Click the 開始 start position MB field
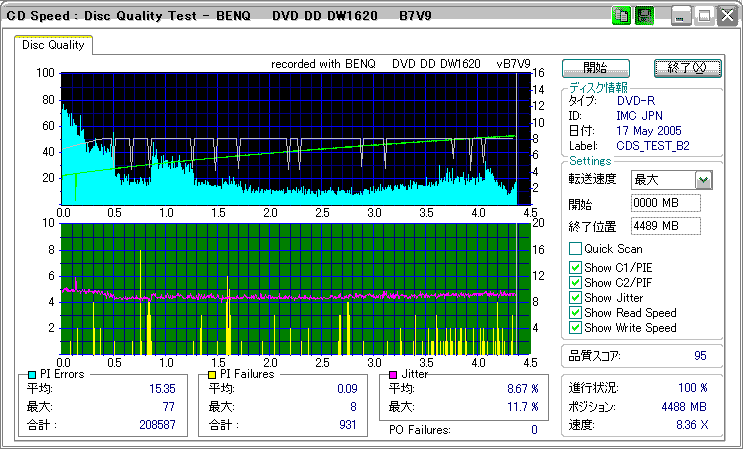 tap(665, 204)
